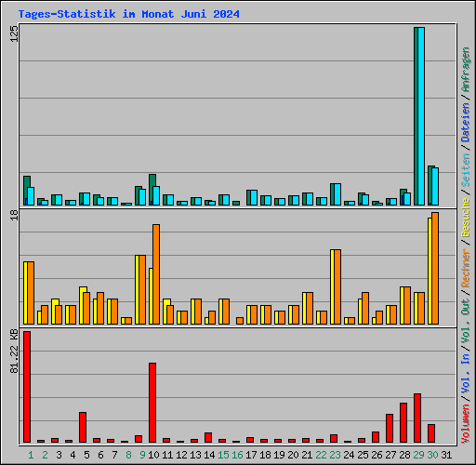This screenshot has width=476, height=465.
Task: Click the '18' middle chart axis value
Action: click(14, 215)
